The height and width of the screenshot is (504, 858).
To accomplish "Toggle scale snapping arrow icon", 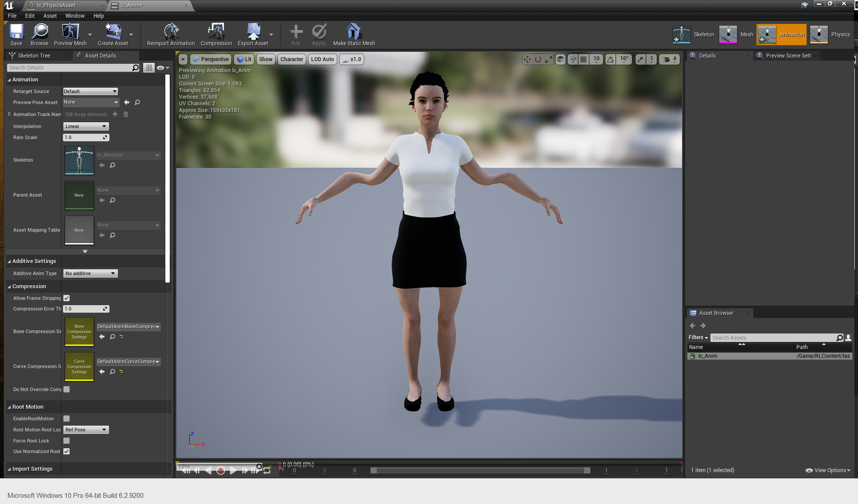I will [640, 59].
